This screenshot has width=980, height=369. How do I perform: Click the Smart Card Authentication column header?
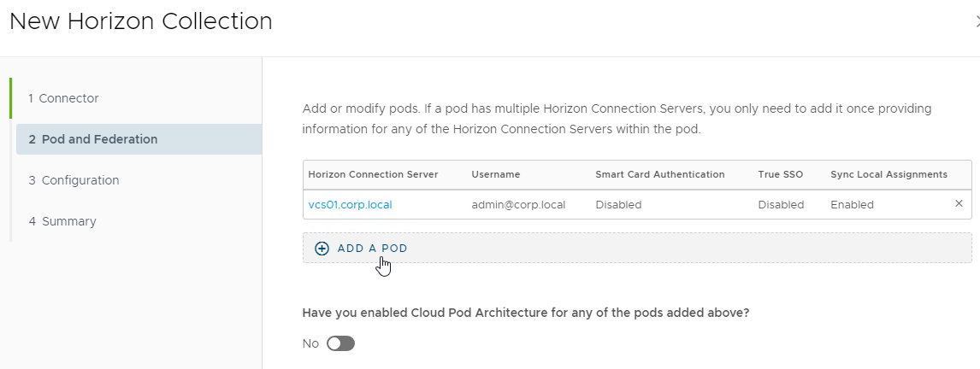click(660, 174)
